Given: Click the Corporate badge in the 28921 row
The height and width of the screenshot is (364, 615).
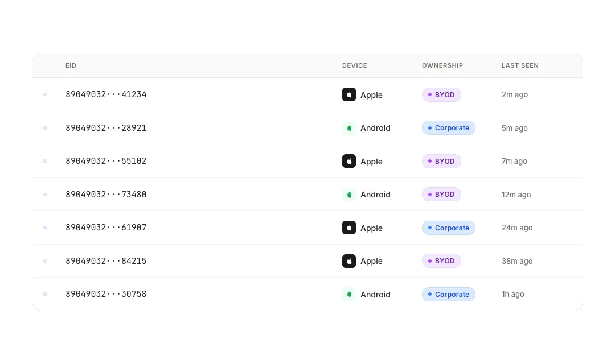Looking at the screenshot, I should (448, 128).
